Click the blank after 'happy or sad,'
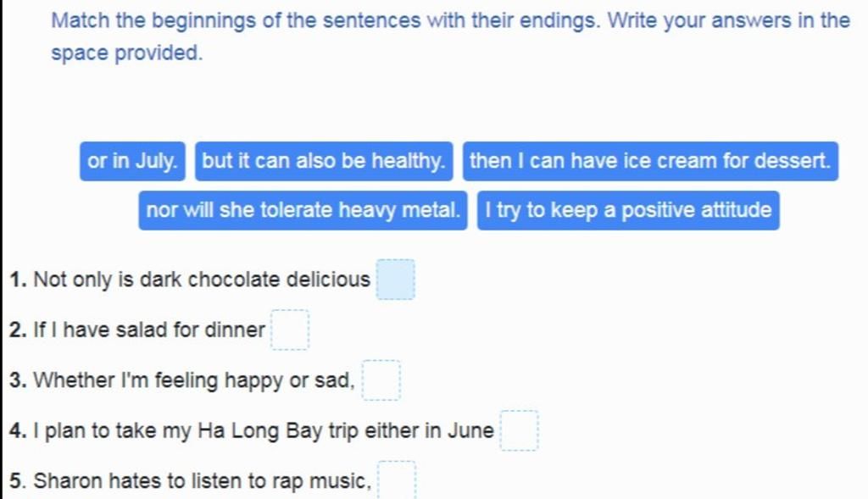 point(381,380)
